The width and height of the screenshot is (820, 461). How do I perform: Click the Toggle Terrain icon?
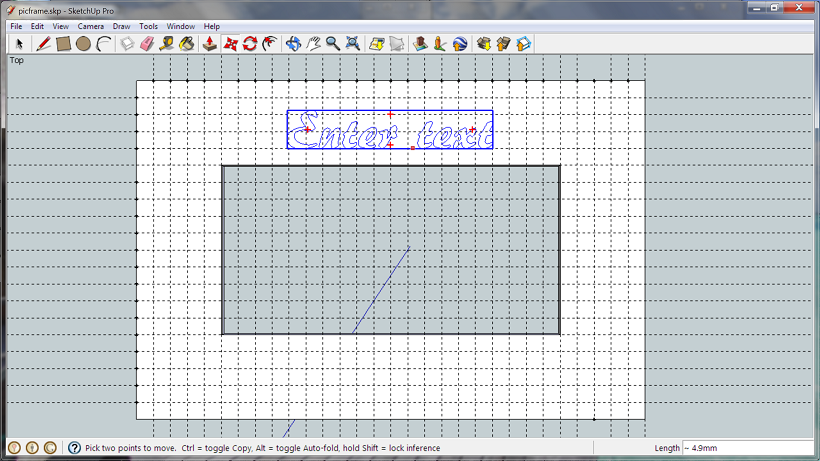(397, 44)
